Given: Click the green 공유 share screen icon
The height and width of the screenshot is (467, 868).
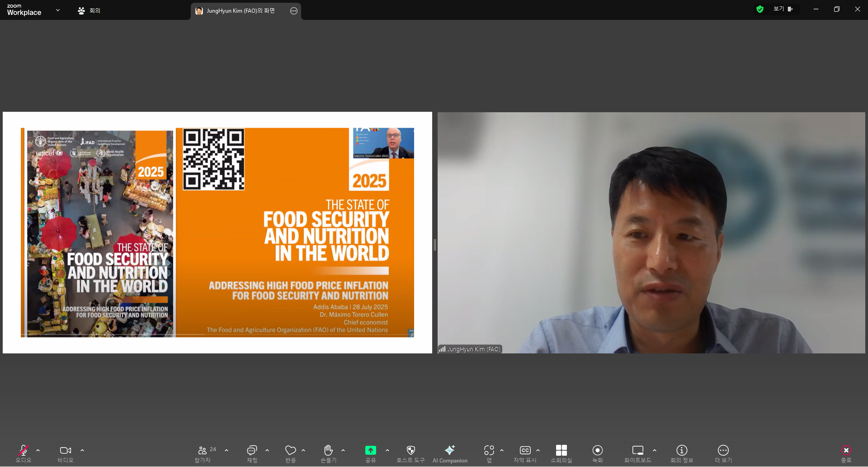Looking at the screenshot, I should click(x=370, y=450).
